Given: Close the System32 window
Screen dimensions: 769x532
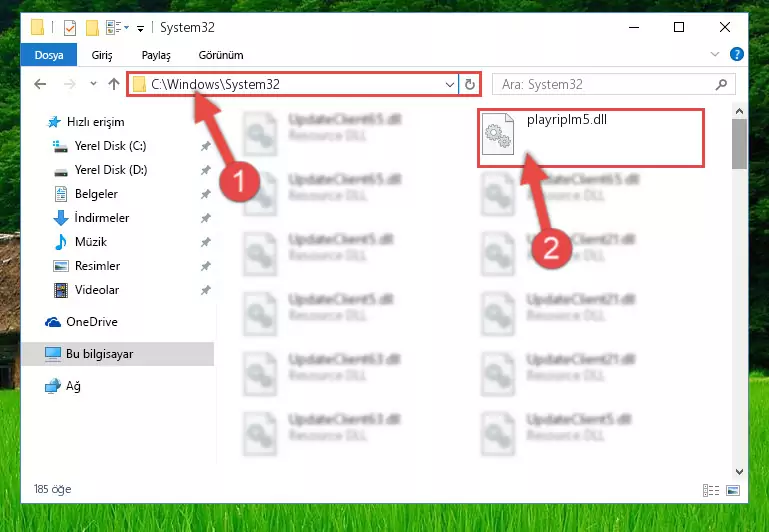Looking at the screenshot, I should [x=724, y=27].
